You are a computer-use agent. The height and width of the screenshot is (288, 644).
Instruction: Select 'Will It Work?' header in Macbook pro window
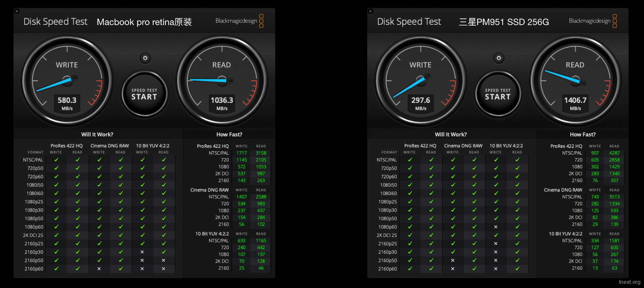point(97,135)
